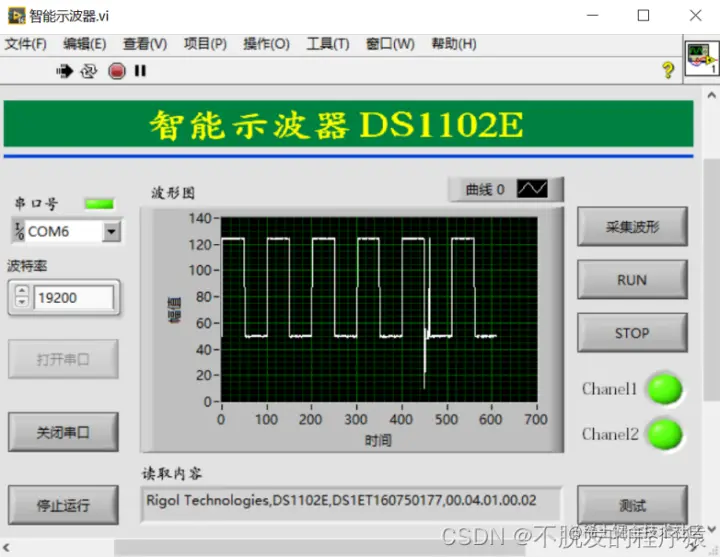Decrement baud rate with down arrow

[x=22, y=302]
